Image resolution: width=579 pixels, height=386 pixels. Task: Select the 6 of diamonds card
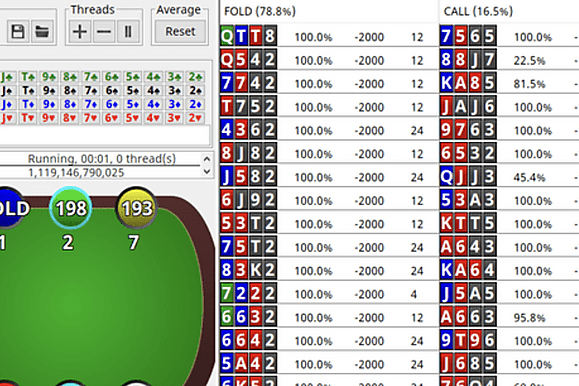point(111,104)
